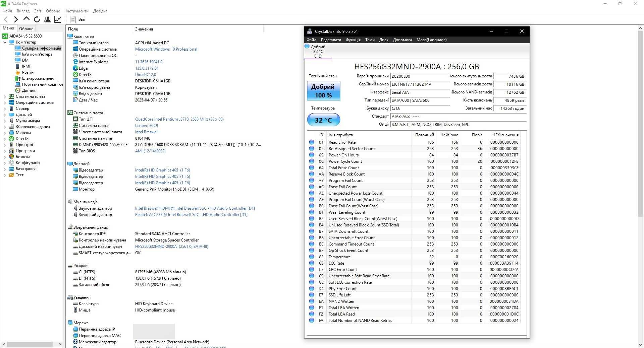Expand Збереження даних tree node

pyautogui.click(x=5, y=127)
